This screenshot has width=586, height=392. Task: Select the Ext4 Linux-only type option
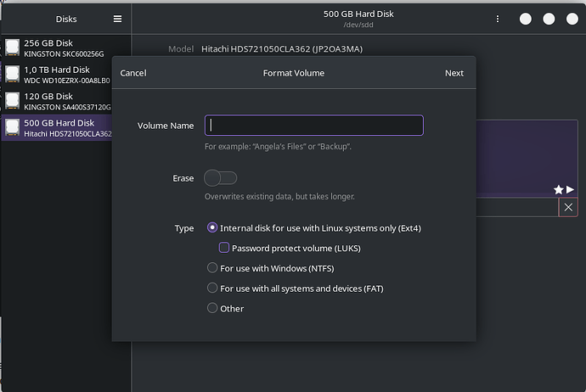[212, 228]
